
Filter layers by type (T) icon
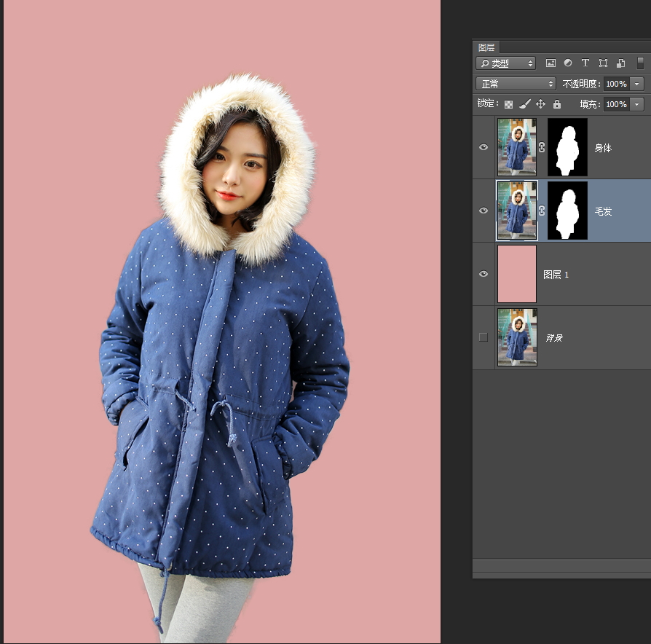click(x=585, y=63)
